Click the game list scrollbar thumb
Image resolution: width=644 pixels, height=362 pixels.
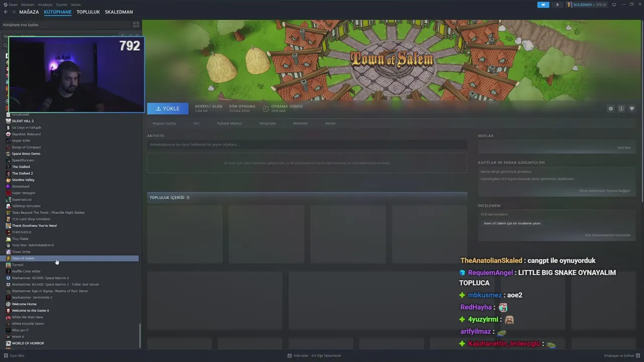[140, 336]
